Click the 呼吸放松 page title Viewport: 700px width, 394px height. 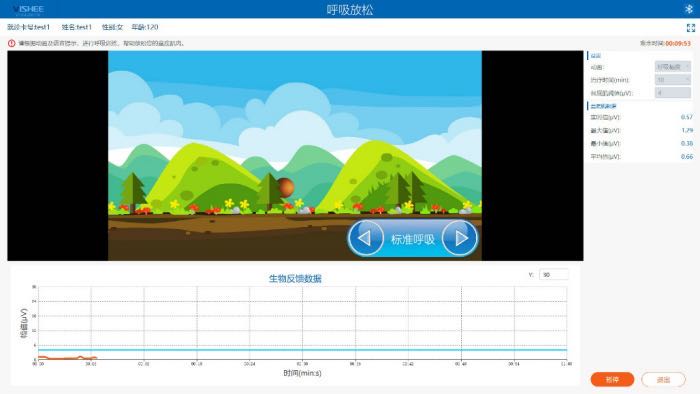(350, 9)
